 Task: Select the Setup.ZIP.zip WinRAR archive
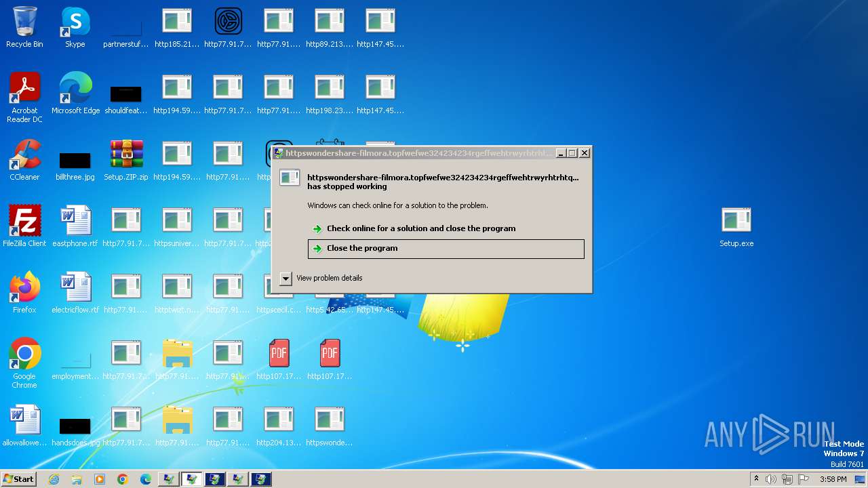coord(126,161)
